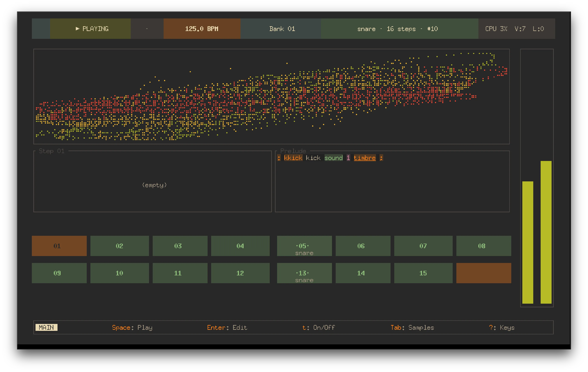Screen dimensions: 588x372
Task: Select the 125.0 BPM tempo field
Action: point(202,29)
